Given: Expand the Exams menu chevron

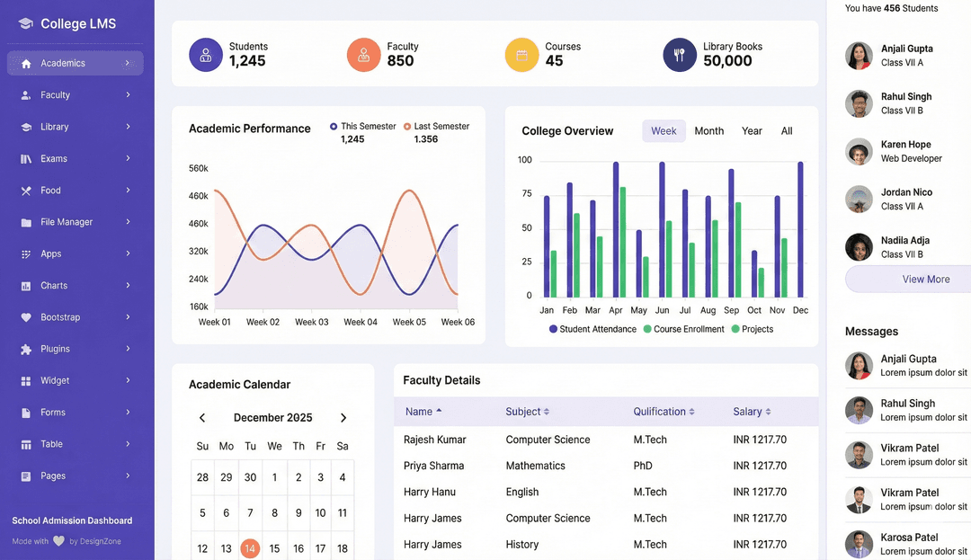Looking at the screenshot, I should tap(129, 158).
